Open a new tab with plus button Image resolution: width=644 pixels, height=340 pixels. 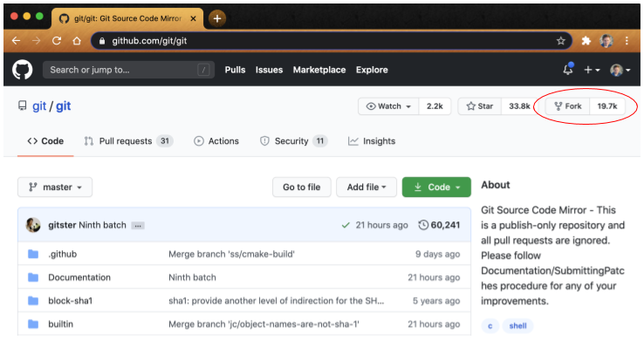tap(217, 18)
